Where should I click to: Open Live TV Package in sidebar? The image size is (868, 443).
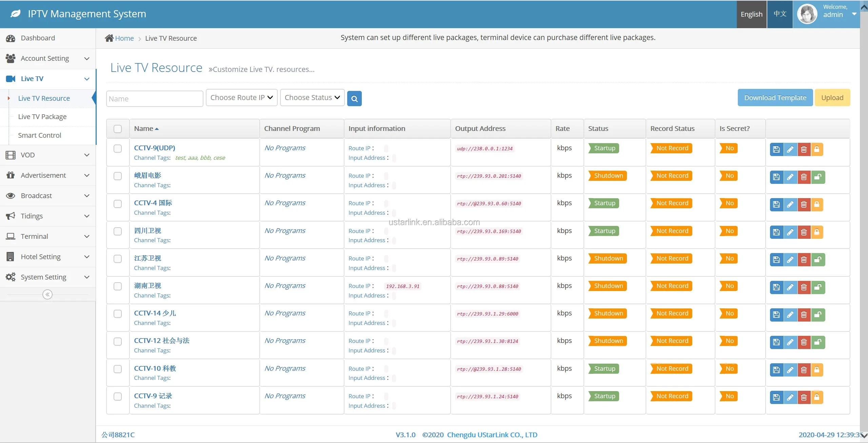pyautogui.click(x=42, y=117)
